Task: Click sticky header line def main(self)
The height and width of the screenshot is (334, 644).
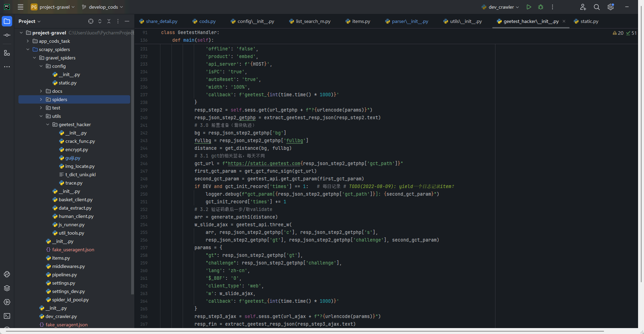Action: 193,40
